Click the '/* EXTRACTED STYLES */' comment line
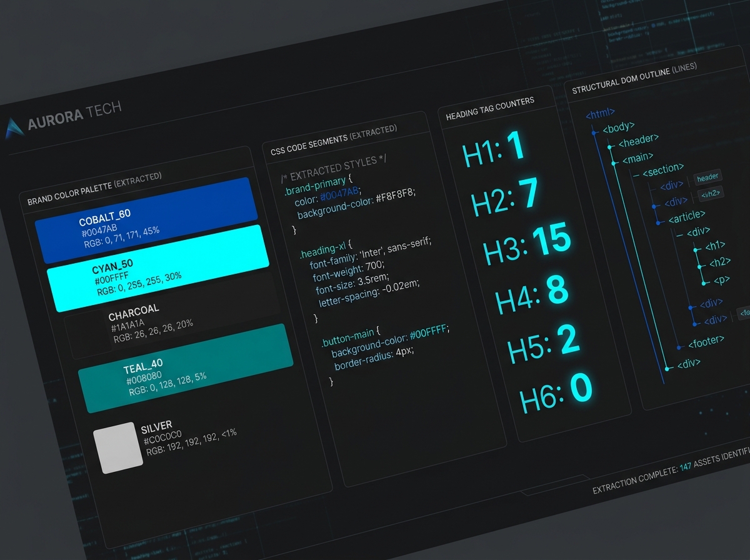Viewport: 750px width, 560px height. point(333,169)
